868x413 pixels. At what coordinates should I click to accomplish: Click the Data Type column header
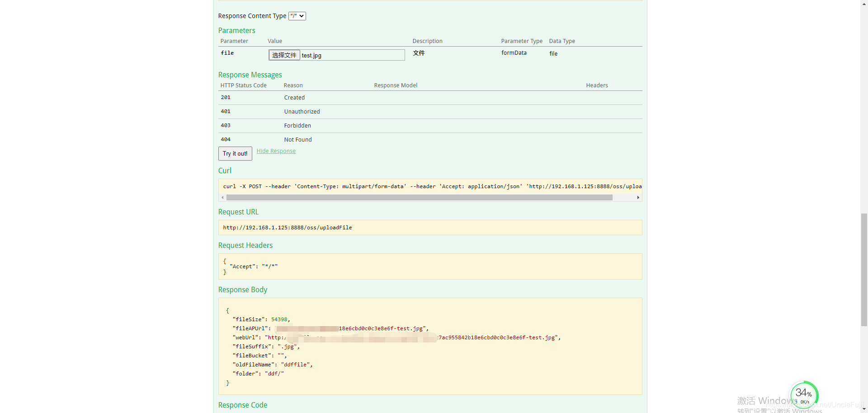pyautogui.click(x=562, y=41)
